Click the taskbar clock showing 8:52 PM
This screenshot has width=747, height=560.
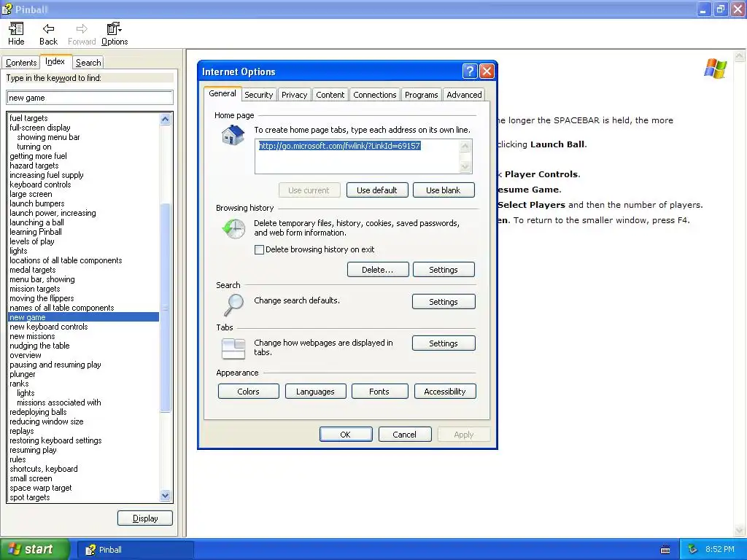tap(719, 550)
